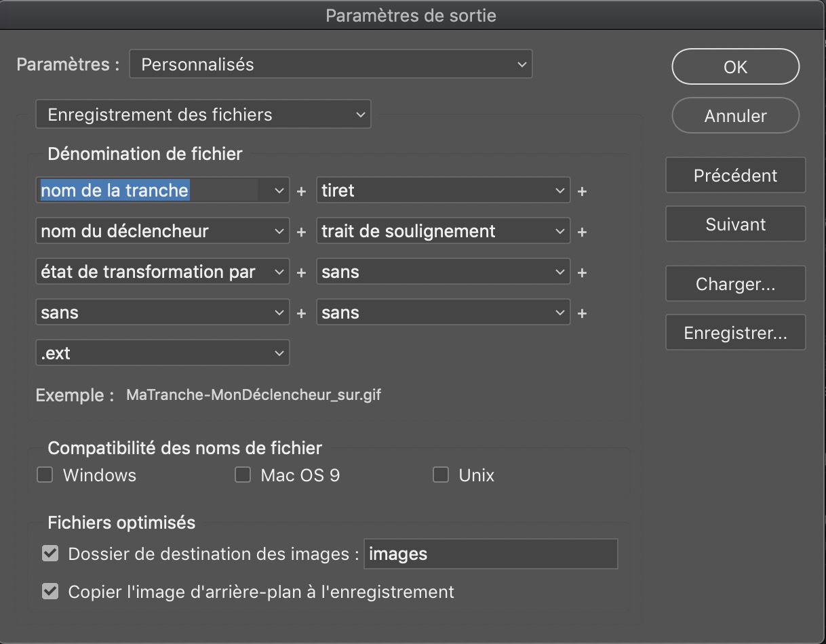Open the tiret dropdown
Image resolution: width=826 pixels, height=644 pixels.
pyautogui.click(x=442, y=190)
